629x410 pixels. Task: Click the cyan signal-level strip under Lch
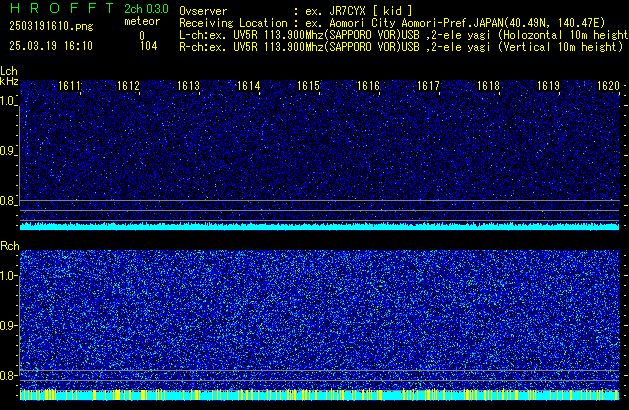(x=320, y=226)
